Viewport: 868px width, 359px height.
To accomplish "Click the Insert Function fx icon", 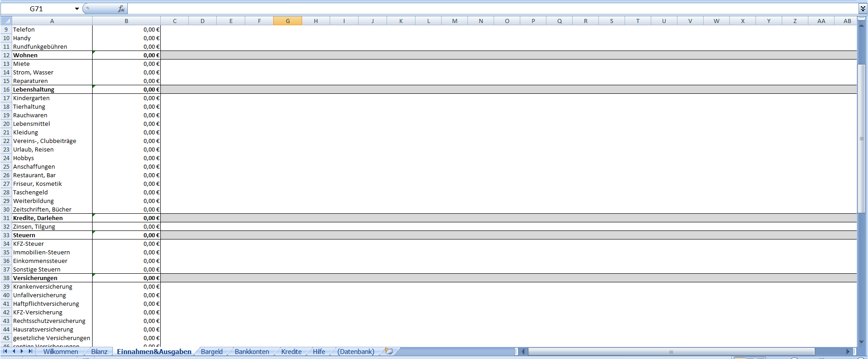I will coord(121,9).
